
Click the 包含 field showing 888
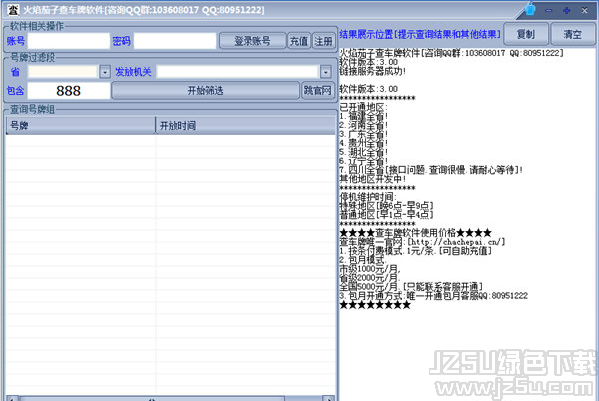point(69,91)
